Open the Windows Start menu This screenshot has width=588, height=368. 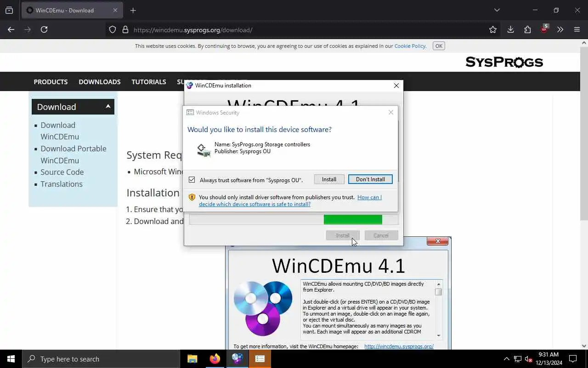point(11,359)
